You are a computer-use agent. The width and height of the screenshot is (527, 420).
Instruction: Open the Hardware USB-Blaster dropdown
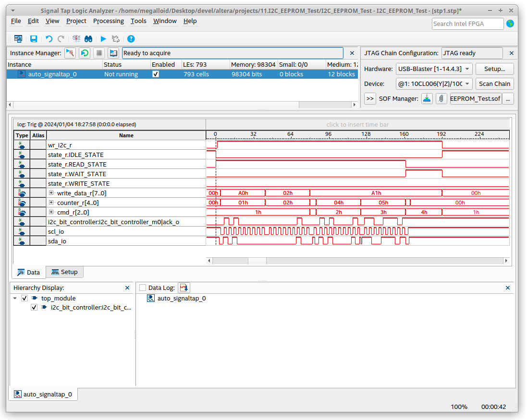tap(434, 69)
